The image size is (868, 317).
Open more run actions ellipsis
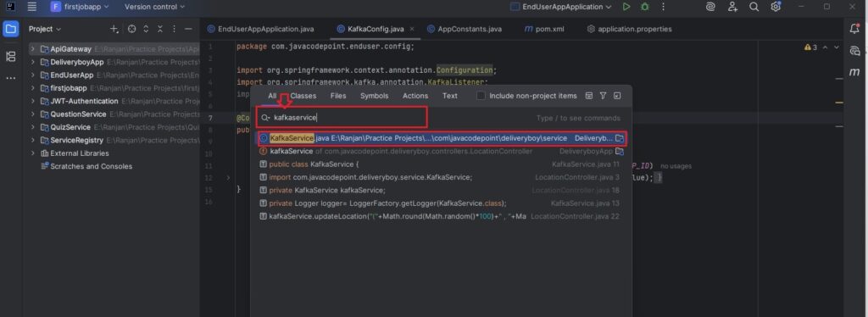(663, 7)
